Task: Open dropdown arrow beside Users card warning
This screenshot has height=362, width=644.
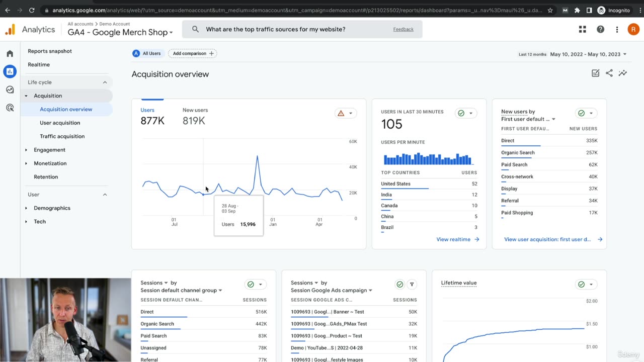Action: 351,113
